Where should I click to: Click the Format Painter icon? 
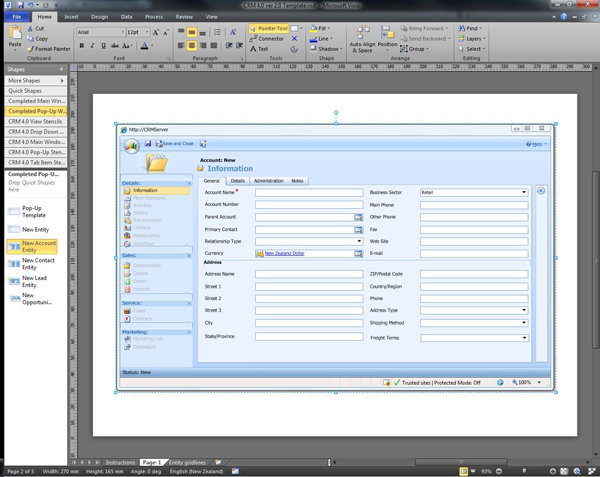51,48
